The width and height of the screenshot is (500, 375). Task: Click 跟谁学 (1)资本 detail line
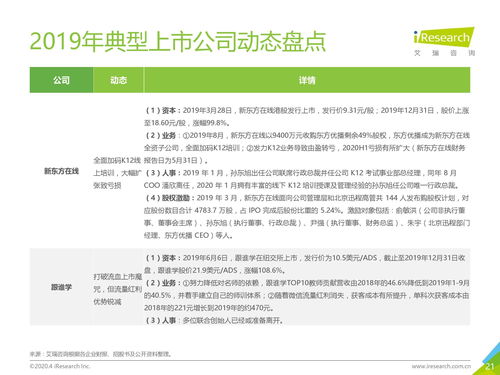pyautogui.click(x=305, y=264)
